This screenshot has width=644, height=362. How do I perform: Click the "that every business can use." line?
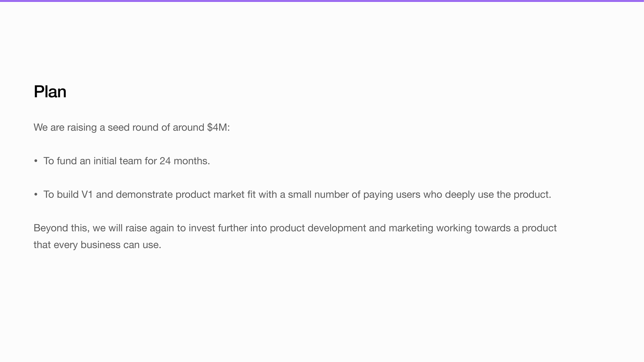(97, 245)
